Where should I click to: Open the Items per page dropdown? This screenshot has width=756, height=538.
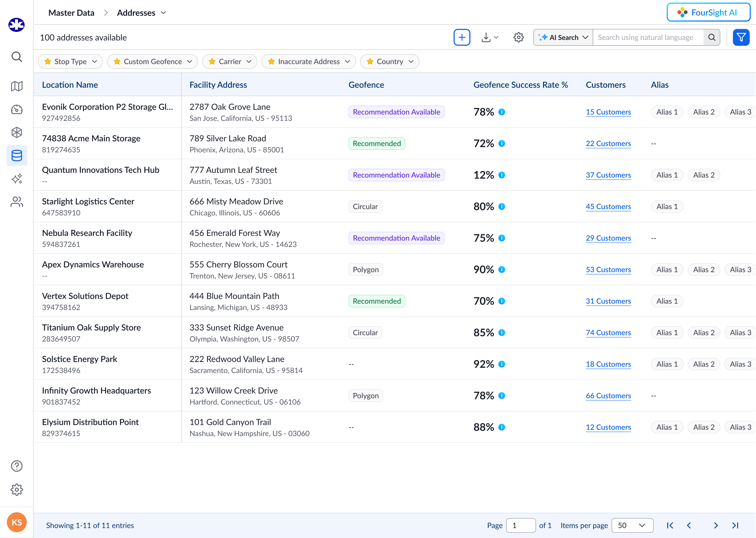pos(632,525)
